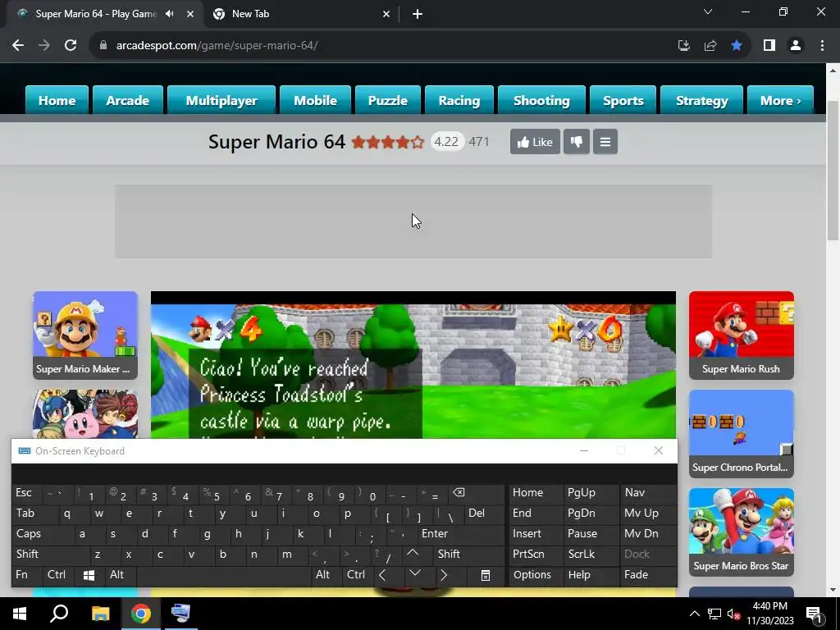
Task: Tap the spacebar on the keyboard
Action: tap(225, 576)
